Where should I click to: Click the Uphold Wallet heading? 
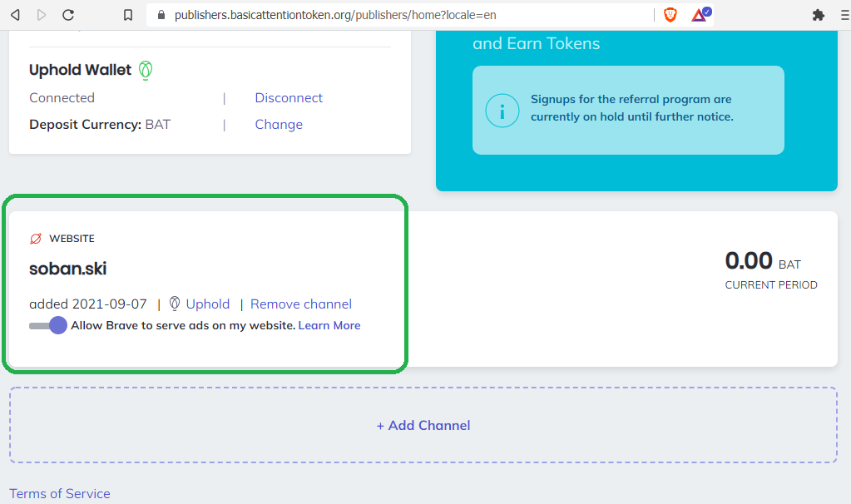[81, 70]
